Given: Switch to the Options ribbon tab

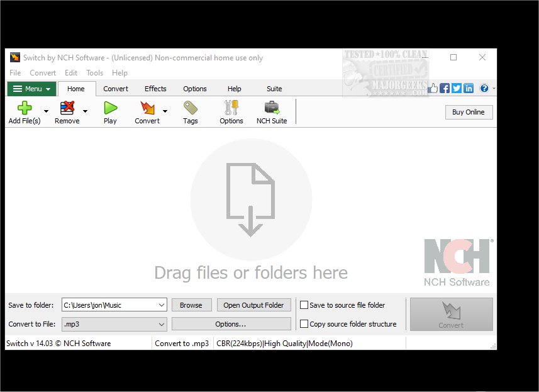Looking at the screenshot, I should pos(195,89).
